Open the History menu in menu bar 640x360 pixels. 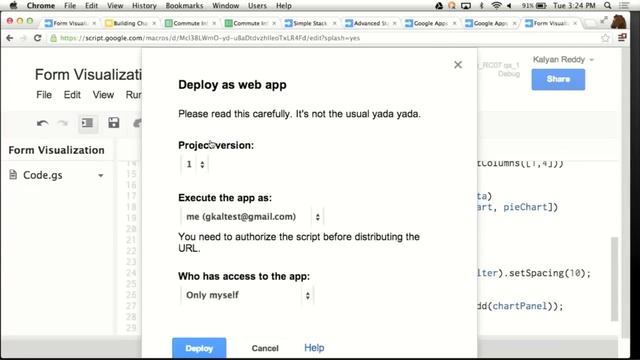pyautogui.click(x=144, y=6)
